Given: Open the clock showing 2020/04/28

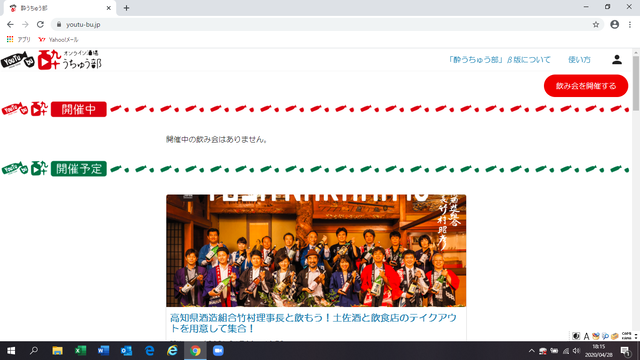Looking at the screenshot, I should (599, 351).
